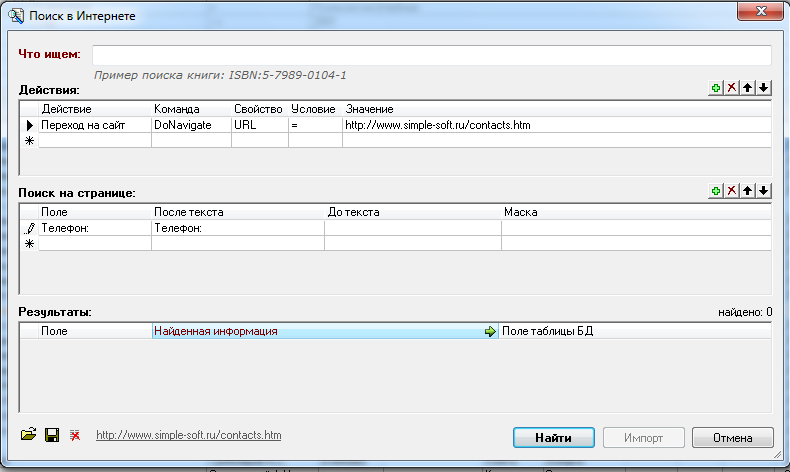Screen dimensions: 790x472
Task: Click the green arrow in results header
Action: click(x=490, y=331)
